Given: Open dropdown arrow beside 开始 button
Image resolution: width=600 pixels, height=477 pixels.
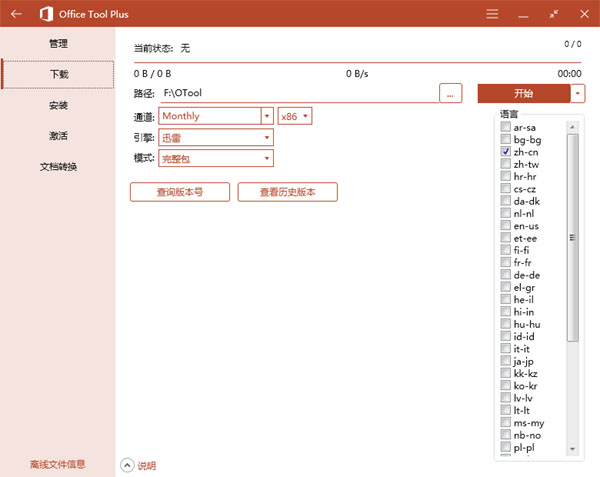Looking at the screenshot, I should [x=579, y=93].
